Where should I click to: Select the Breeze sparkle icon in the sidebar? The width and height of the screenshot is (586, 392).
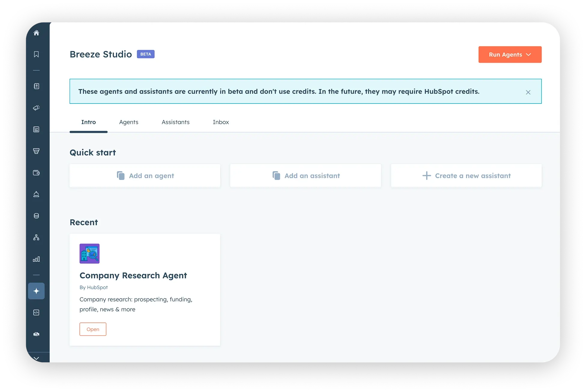(36, 291)
